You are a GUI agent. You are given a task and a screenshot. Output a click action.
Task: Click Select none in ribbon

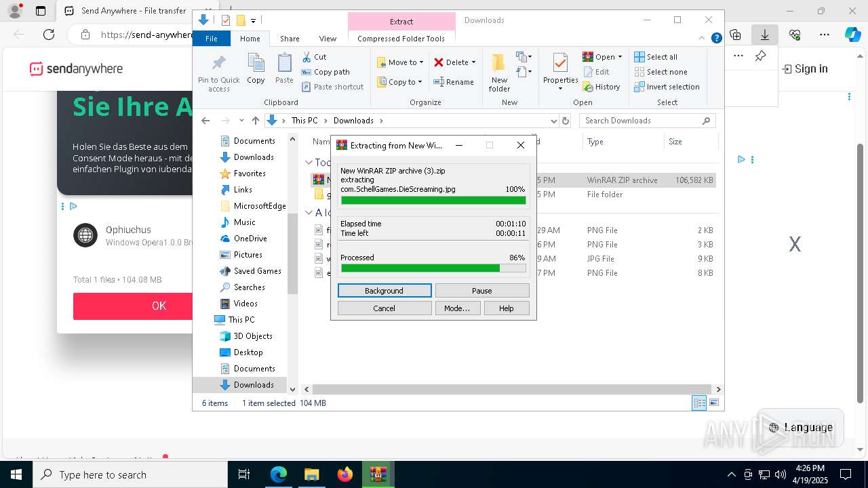click(660, 72)
